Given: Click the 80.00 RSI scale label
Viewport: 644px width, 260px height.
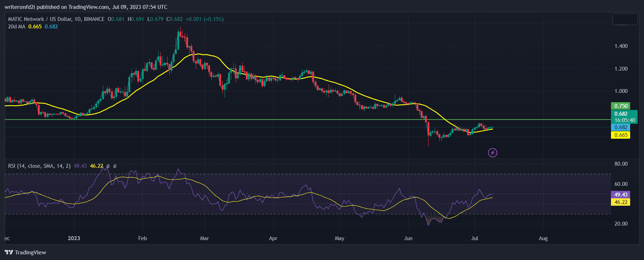Looking at the screenshot, I should tap(621, 164).
